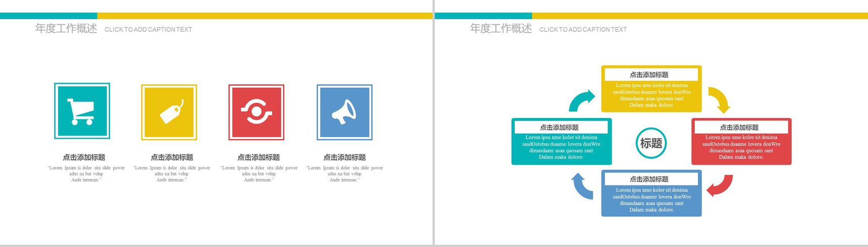This screenshot has width=868, height=247.
Task: Select Lorem text inside the red box
Action: tap(741, 147)
